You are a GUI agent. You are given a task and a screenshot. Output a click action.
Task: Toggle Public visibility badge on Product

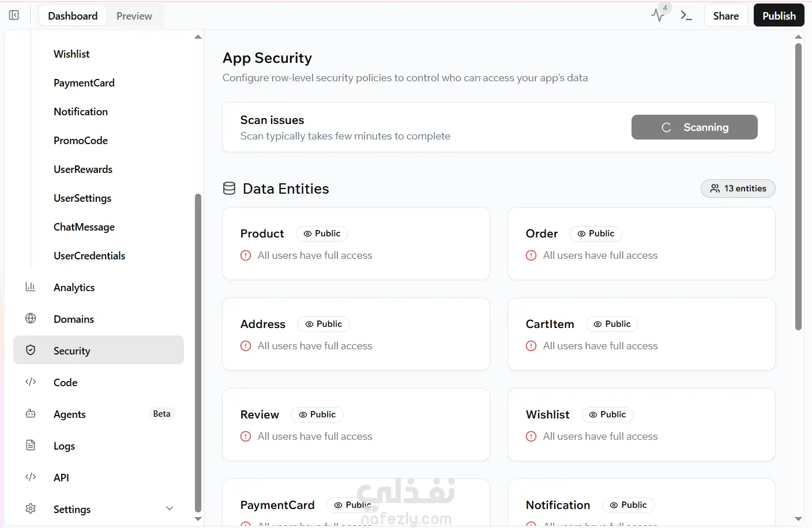322,233
